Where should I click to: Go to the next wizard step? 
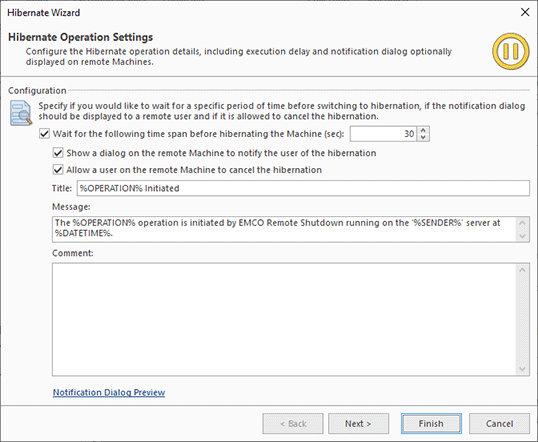358,423
